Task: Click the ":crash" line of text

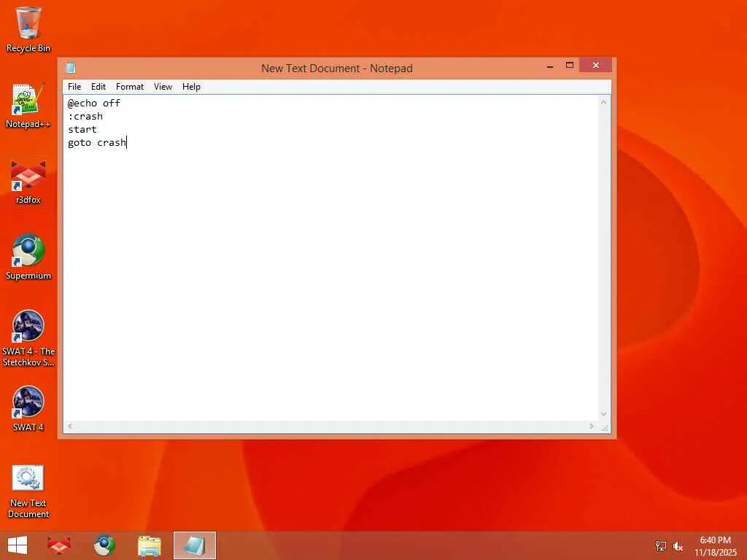Action: pos(85,116)
